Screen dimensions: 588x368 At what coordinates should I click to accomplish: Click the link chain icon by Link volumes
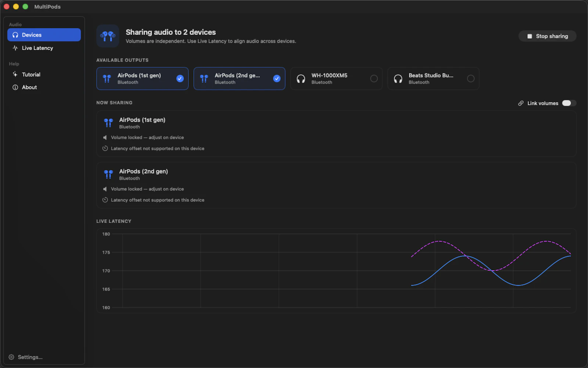click(x=521, y=103)
